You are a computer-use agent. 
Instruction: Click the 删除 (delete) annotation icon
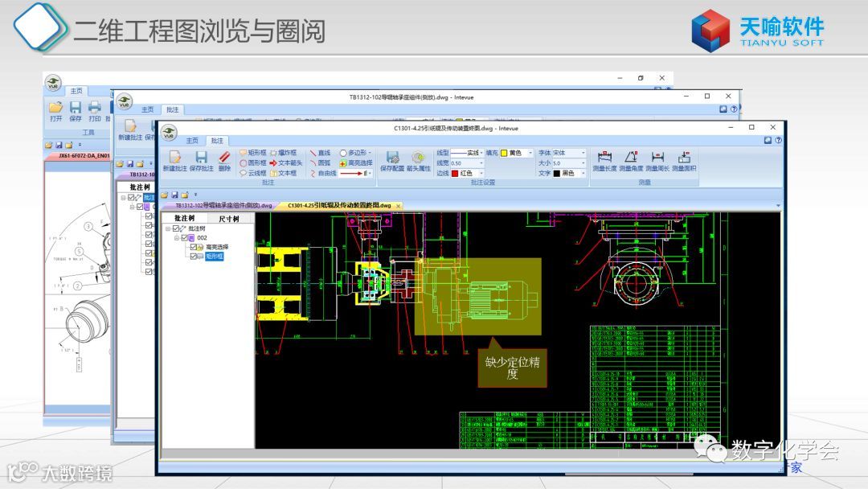point(224,161)
